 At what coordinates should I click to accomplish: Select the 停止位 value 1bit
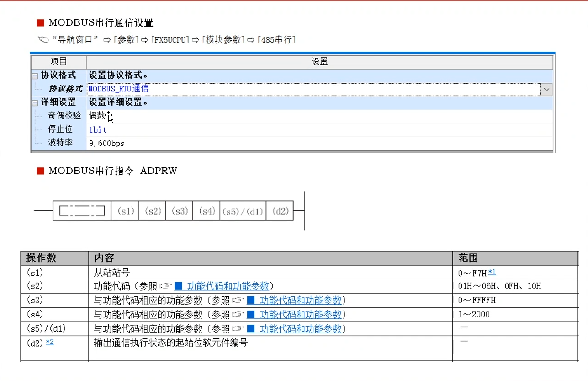(x=98, y=130)
